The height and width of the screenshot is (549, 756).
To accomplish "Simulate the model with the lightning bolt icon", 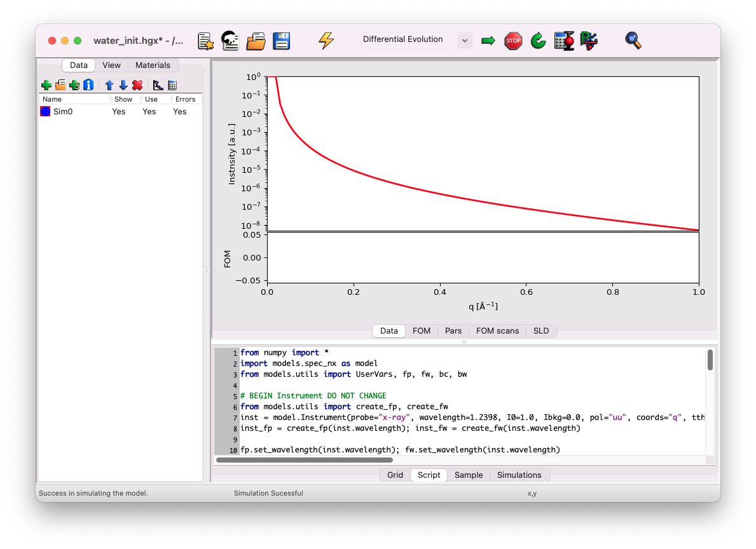I will click(x=326, y=41).
